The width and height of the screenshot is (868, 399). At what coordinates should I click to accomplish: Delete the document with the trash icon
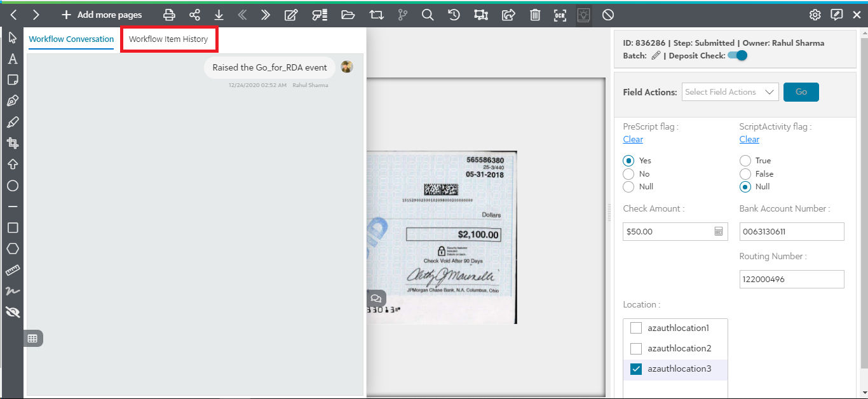(x=535, y=15)
